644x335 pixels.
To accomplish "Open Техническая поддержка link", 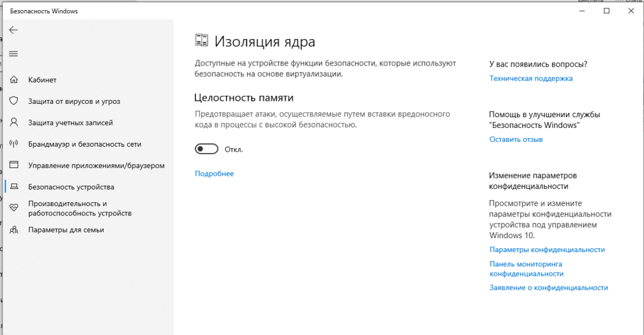I will (531, 78).
